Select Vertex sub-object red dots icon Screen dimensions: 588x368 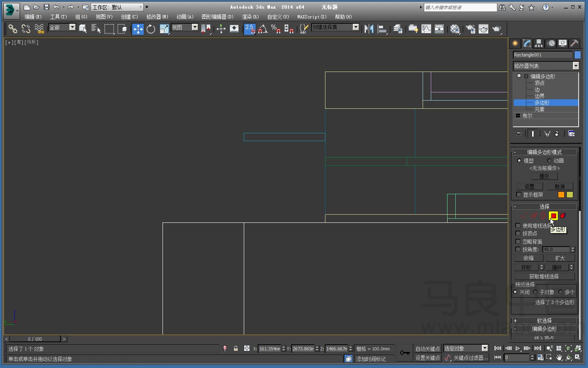click(524, 215)
